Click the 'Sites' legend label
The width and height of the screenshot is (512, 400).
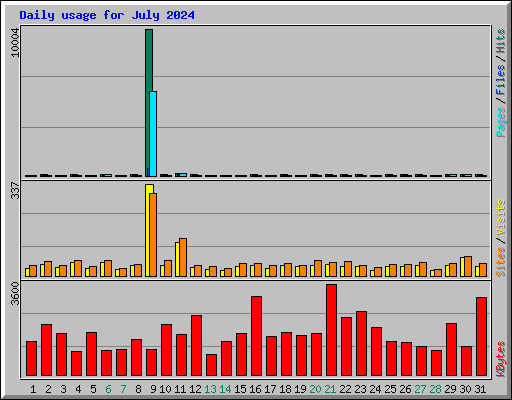point(500,262)
